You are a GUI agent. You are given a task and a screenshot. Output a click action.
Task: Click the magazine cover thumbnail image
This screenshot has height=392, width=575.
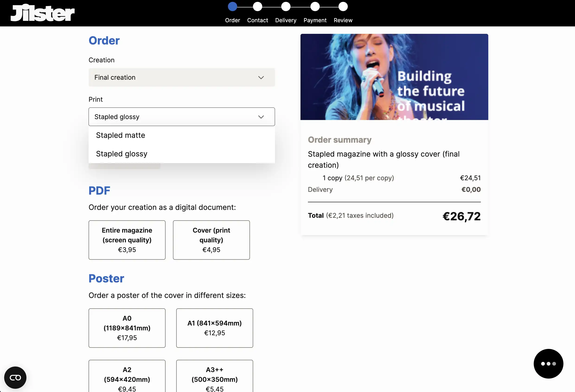pos(394,76)
